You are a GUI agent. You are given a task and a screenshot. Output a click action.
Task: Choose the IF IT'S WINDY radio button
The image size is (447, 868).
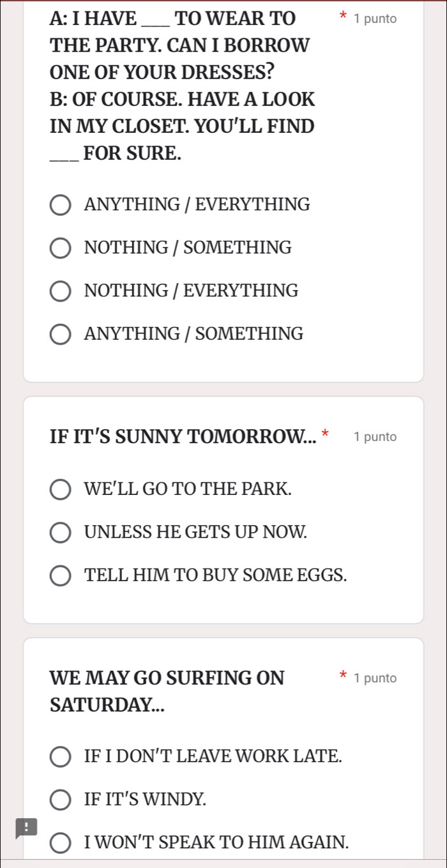pos(61,799)
